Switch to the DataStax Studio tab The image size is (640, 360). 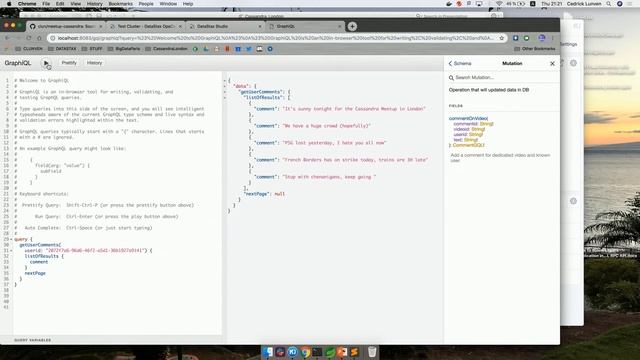coord(225,26)
